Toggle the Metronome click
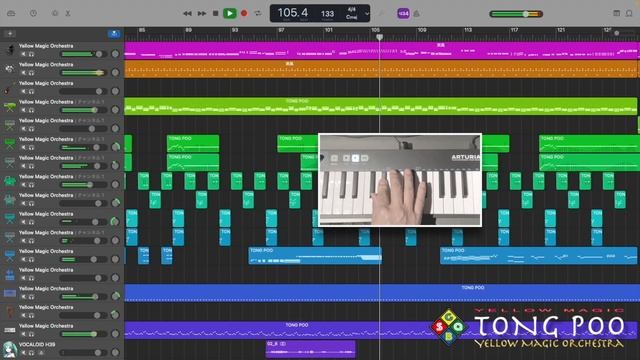The image size is (640, 360). tap(417, 13)
